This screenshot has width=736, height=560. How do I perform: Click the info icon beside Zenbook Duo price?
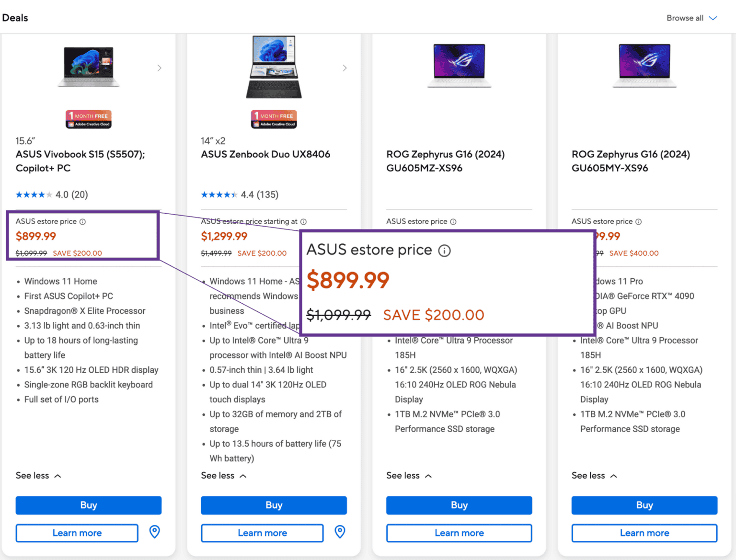[304, 221]
